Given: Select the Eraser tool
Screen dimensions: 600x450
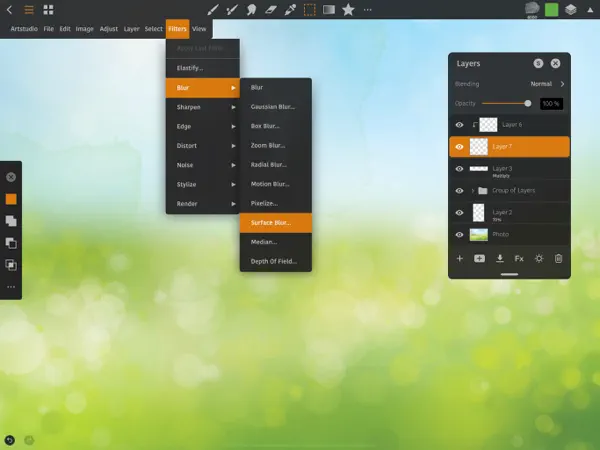Looking at the screenshot, I should pyautogui.click(x=271, y=10).
